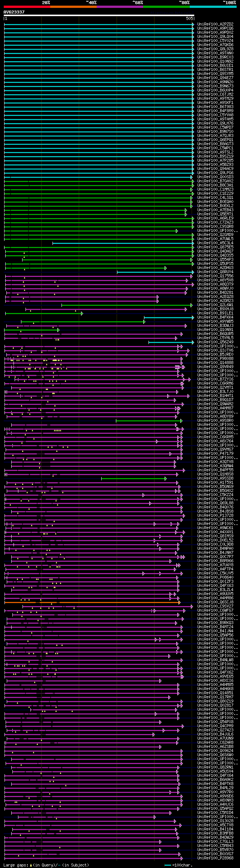240x868 pixels.
Task: Select hit label UniRef100_B8AGT3
Action: pos(215,144)
